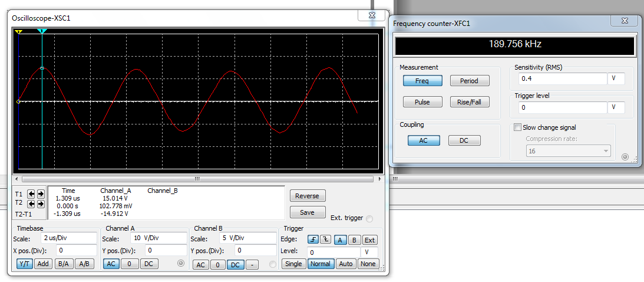Save oscilloscope data with Save button
The width and height of the screenshot is (644, 282).
[307, 212]
